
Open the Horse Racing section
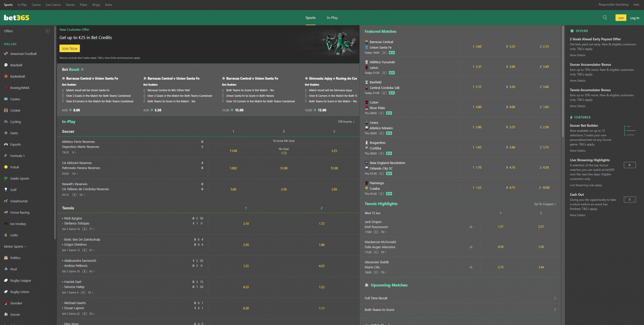pos(19,212)
